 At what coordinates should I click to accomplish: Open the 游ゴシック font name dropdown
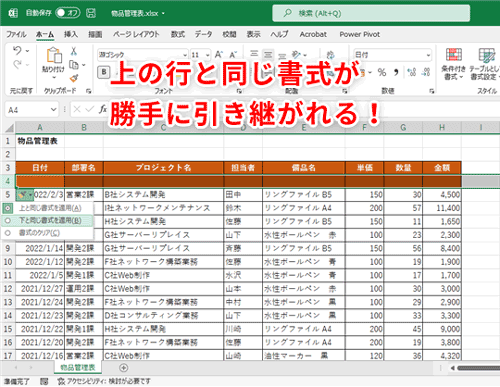(185, 55)
